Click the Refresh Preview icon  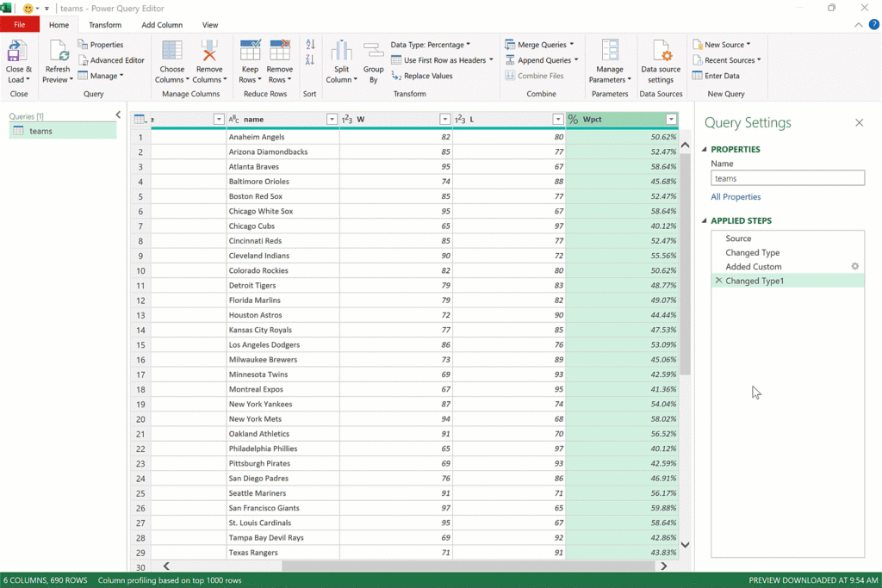(58, 51)
